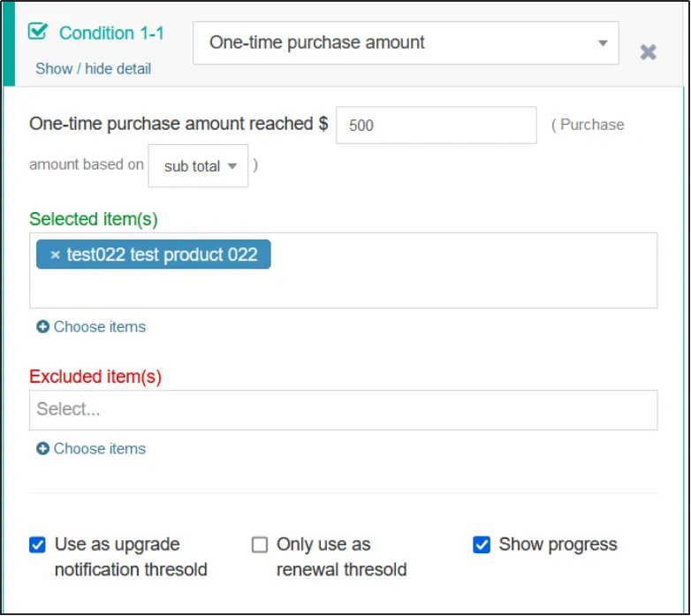The height and width of the screenshot is (616, 691).
Task: Click Choose items text below Excluded item(s)
Action: coord(99,449)
